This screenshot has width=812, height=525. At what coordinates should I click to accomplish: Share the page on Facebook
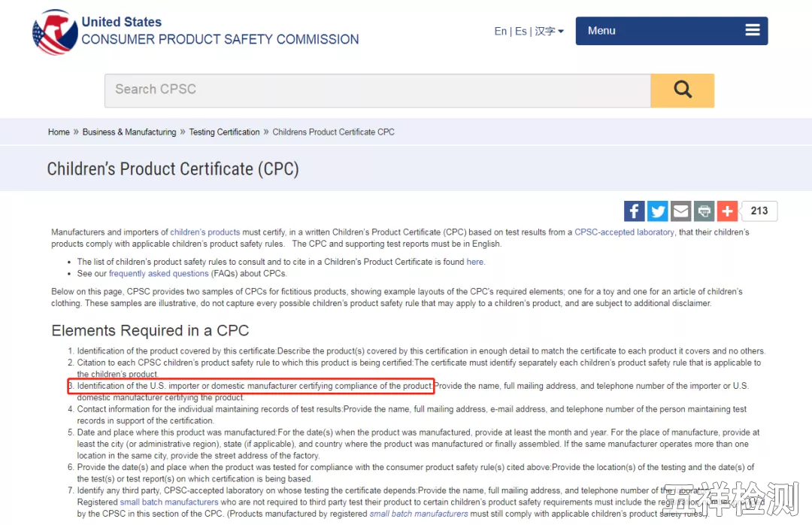coord(634,211)
